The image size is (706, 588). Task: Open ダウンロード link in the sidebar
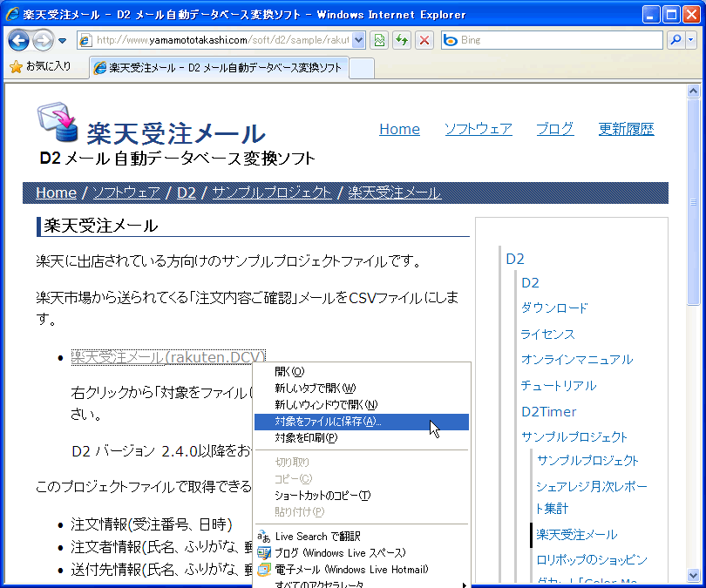click(554, 308)
